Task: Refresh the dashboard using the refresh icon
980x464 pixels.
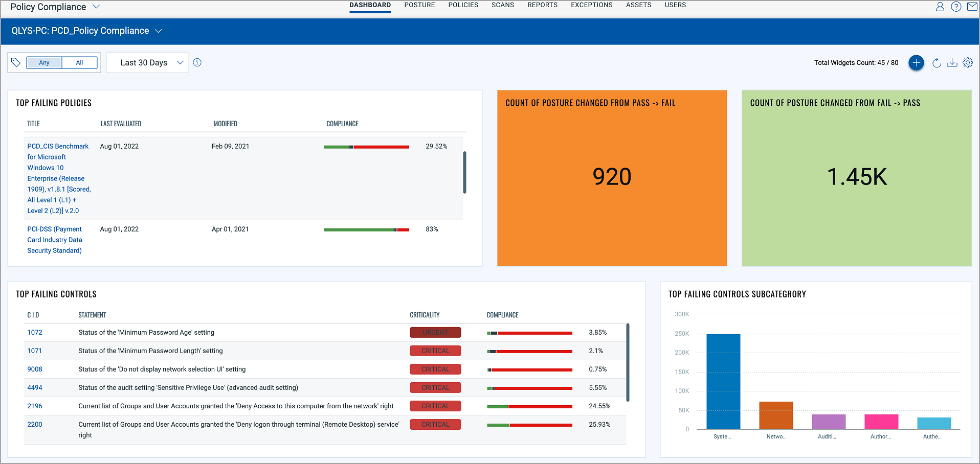Action: 937,62
